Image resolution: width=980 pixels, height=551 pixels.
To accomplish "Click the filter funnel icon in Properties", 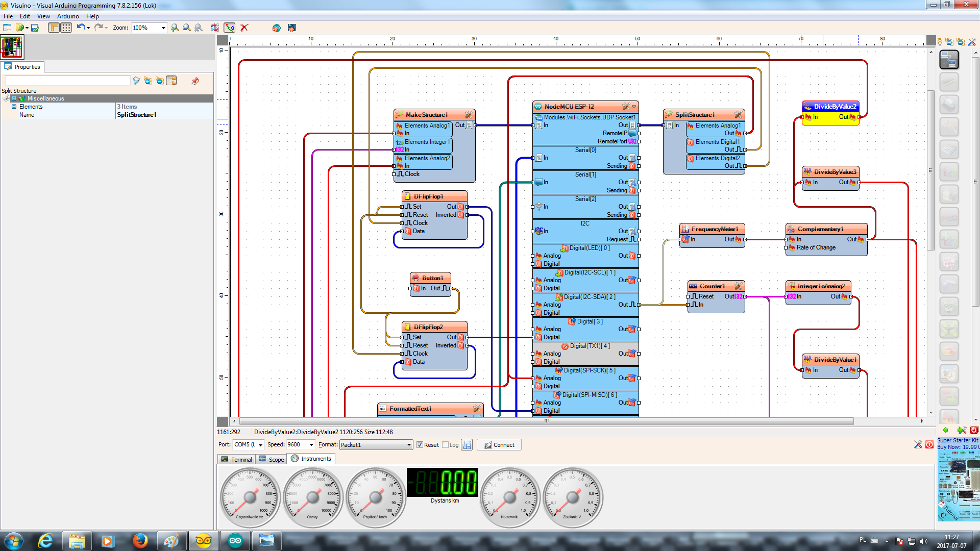I will [x=136, y=81].
